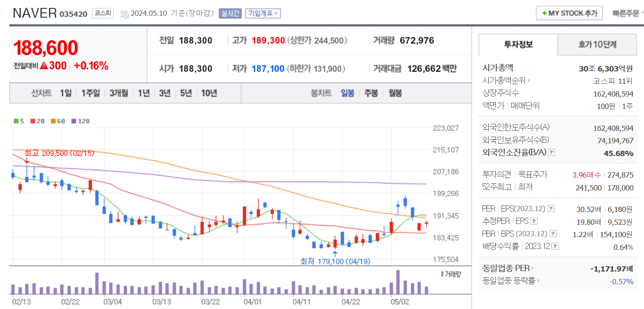This screenshot has height=309, width=644.
Task: Click the market cap value 30조 6,303억원
Action: click(606, 68)
